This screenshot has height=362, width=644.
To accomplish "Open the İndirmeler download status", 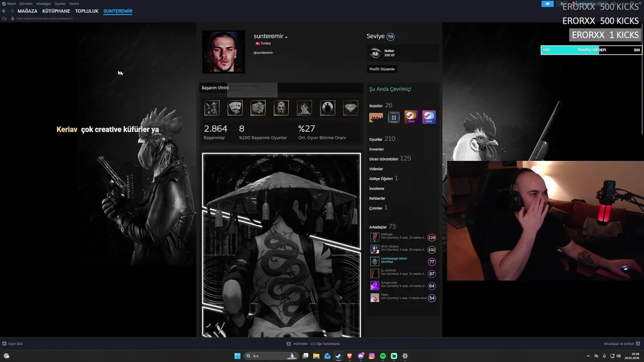I will click(x=313, y=344).
